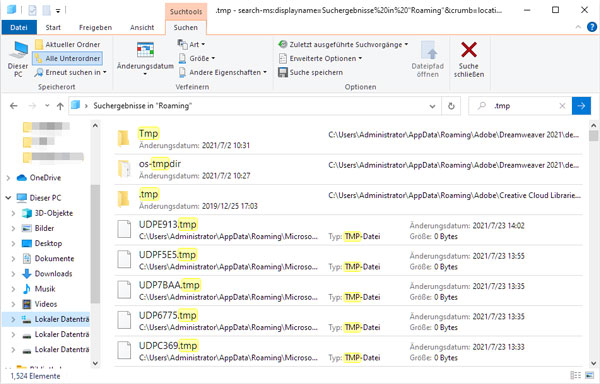Go up one folder level arrow
The height and width of the screenshot is (384, 600).
(60, 106)
